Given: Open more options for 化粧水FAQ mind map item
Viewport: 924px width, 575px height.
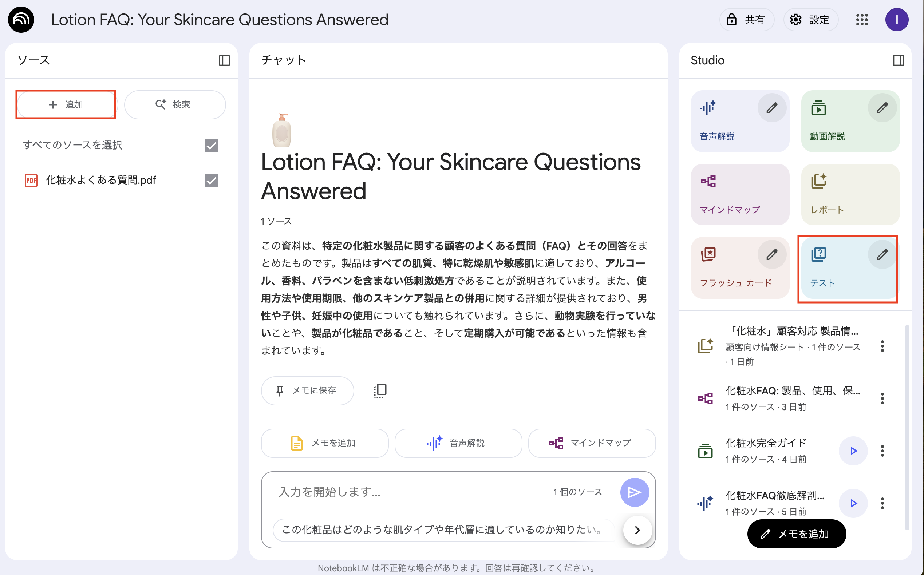Looking at the screenshot, I should pyautogui.click(x=882, y=398).
